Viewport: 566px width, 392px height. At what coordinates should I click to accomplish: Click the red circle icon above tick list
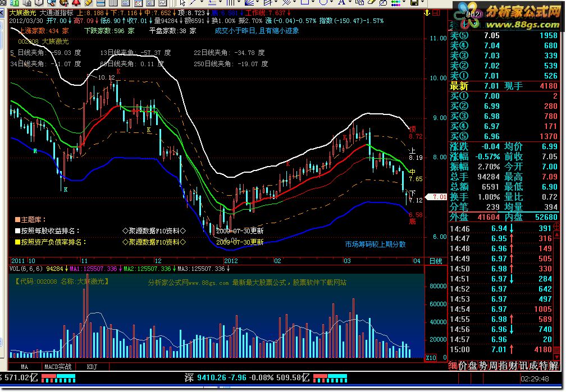pyautogui.click(x=556, y=227)
